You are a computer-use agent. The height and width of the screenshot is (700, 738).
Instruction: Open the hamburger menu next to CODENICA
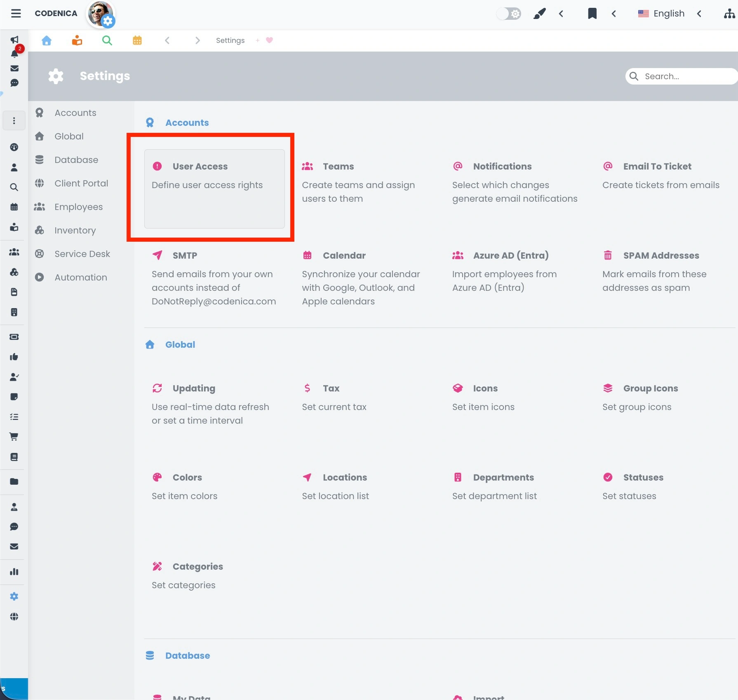coord(16,13)
